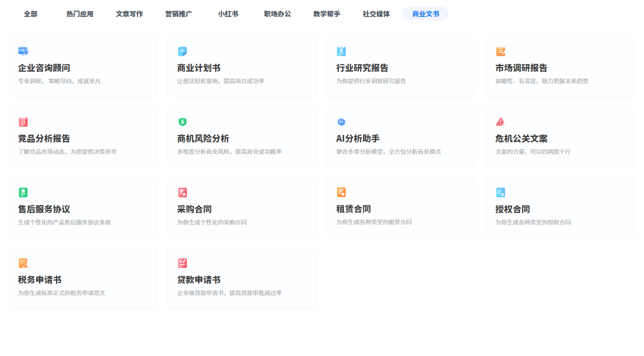The image size is (644, 356).
Task: Switch to the 热门应用 tab
Action: pyautogui.click(x=80, y=14)
